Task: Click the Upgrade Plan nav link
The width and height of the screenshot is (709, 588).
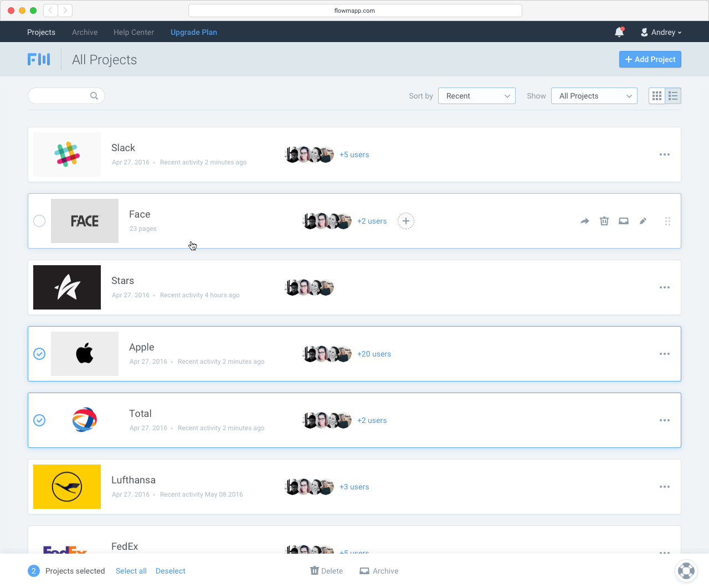Action: tap(194, 32)
